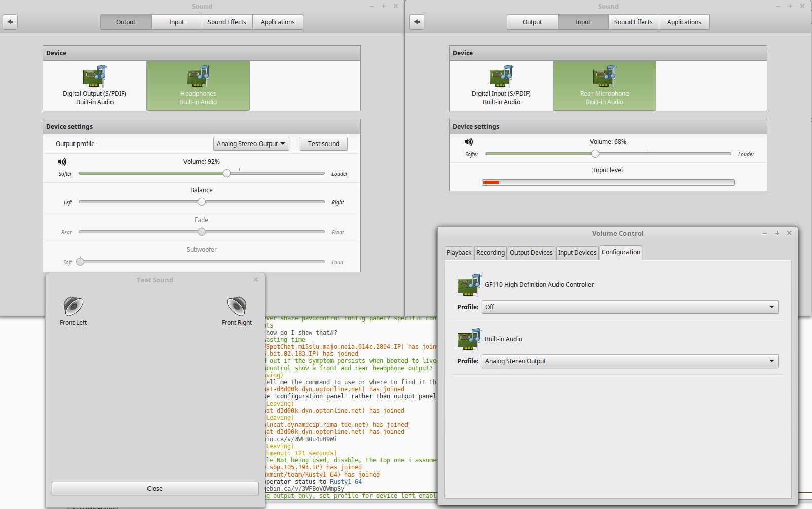
Task: Click 'Softer' label in Input window
Action: 472,154
